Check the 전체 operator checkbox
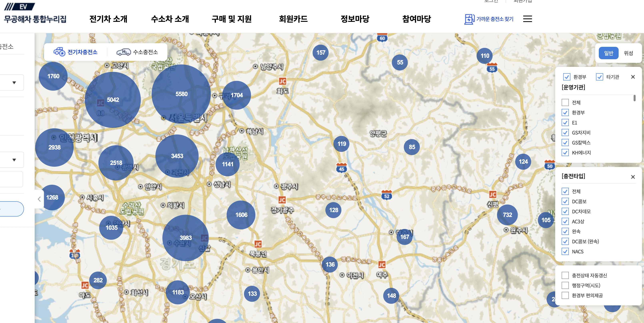Viewport: 644px width, 323px height. pyautogui.click(x=565, y=103)
